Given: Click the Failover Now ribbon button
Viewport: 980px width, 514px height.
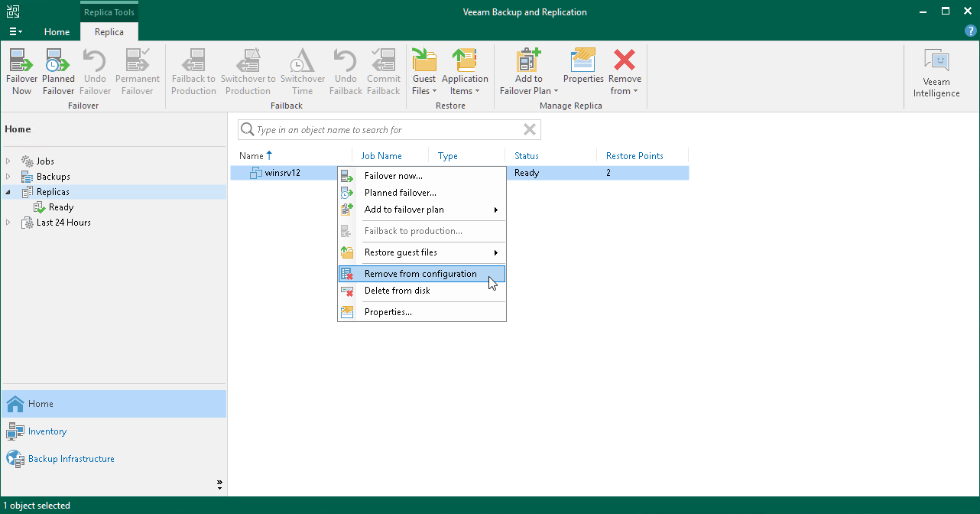Looking at the screenshot, I should pos(21,72).
